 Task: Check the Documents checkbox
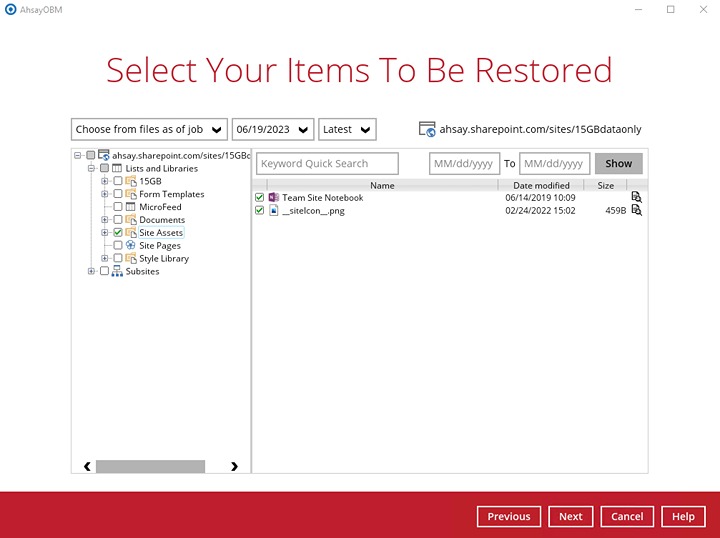tap(118, 219)
